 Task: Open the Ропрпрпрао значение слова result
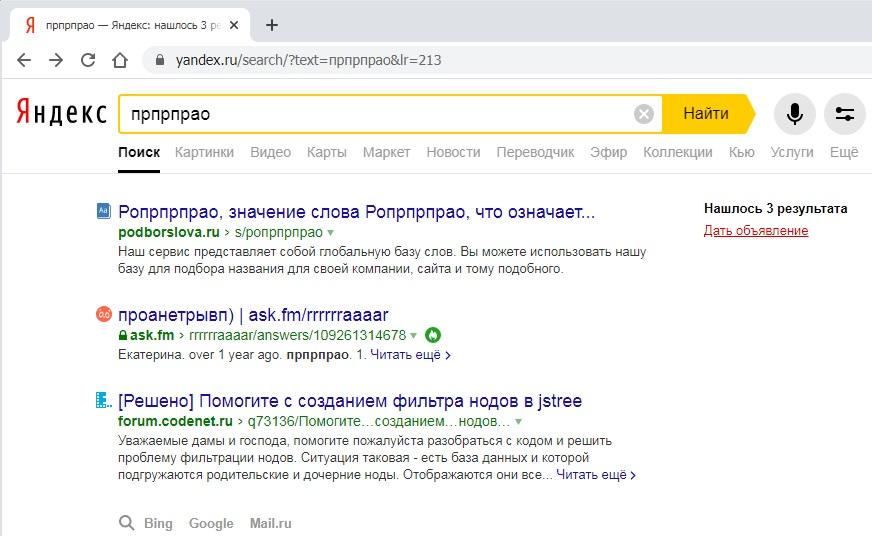click(356, 212)
